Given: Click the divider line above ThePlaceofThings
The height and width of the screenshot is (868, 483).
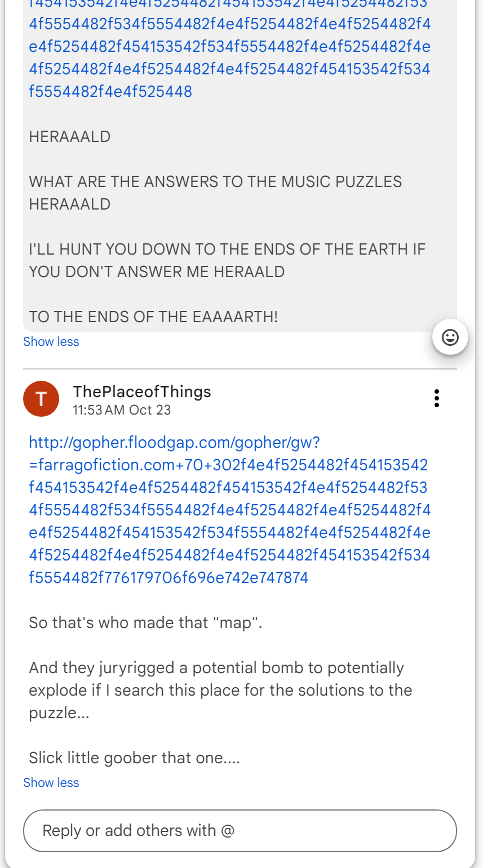Looking at the screenshot, I should point(240,369).
